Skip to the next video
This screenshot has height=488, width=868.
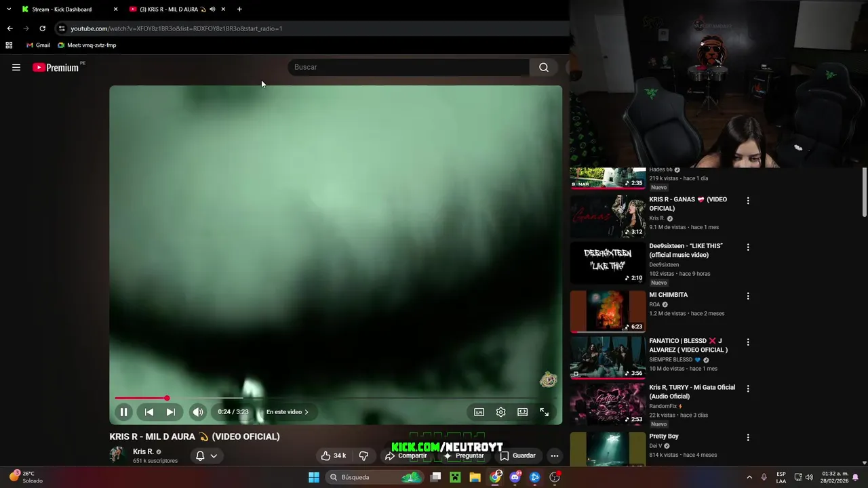pyautogui.click(x=171, y=411)
